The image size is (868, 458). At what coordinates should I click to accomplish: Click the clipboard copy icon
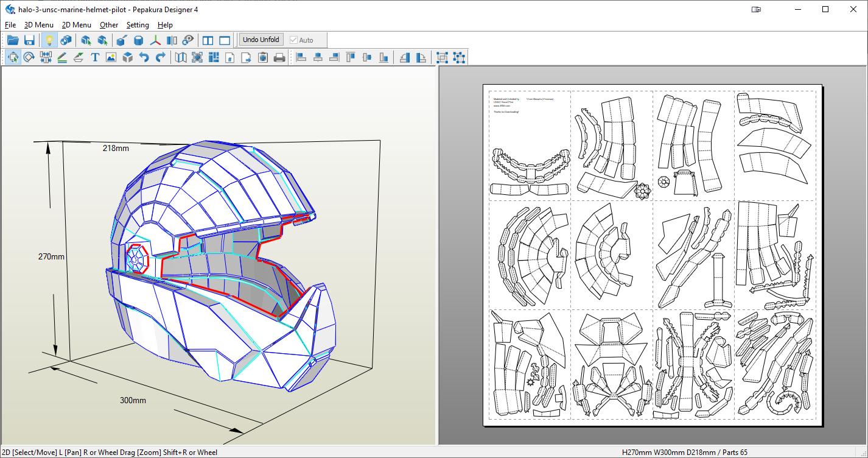pos(263,57)
